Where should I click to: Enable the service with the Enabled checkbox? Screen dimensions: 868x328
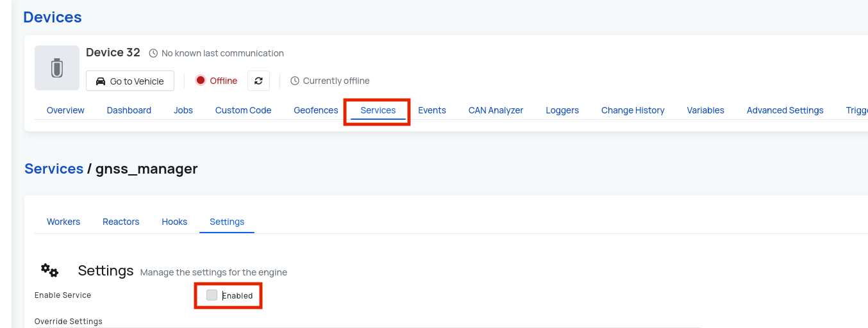(212, 295)
